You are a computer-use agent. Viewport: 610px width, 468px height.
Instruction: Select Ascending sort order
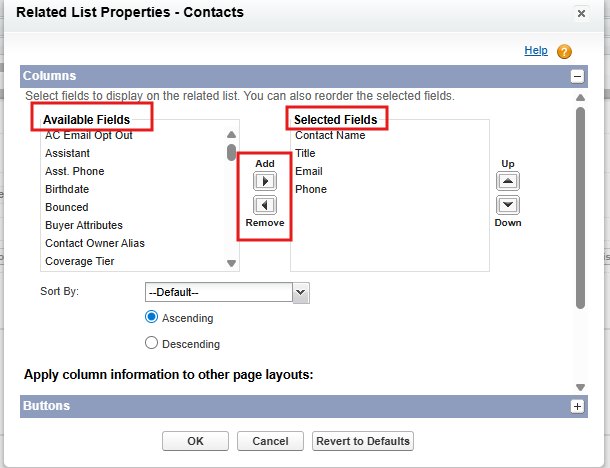(152, 317)
